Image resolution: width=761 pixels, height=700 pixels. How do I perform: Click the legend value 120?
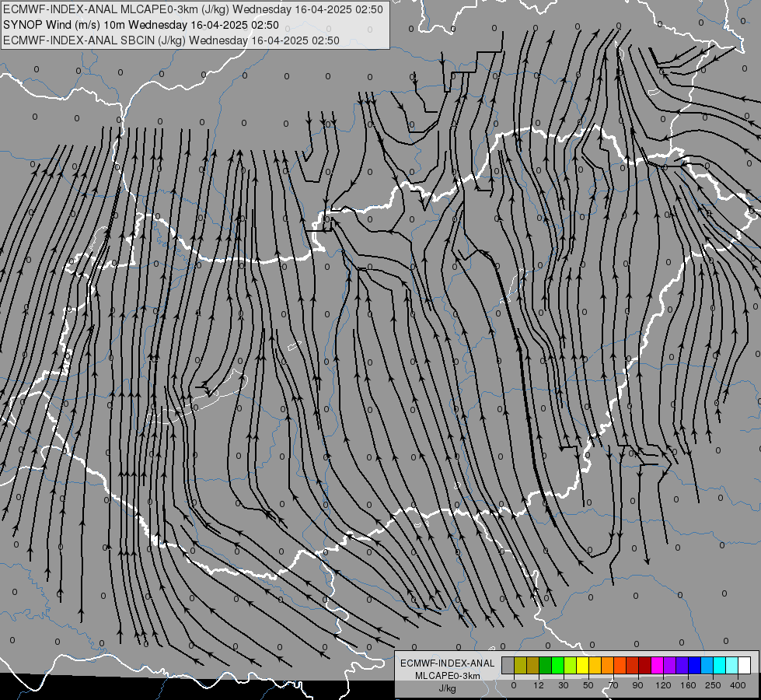[x=663, y=685]
